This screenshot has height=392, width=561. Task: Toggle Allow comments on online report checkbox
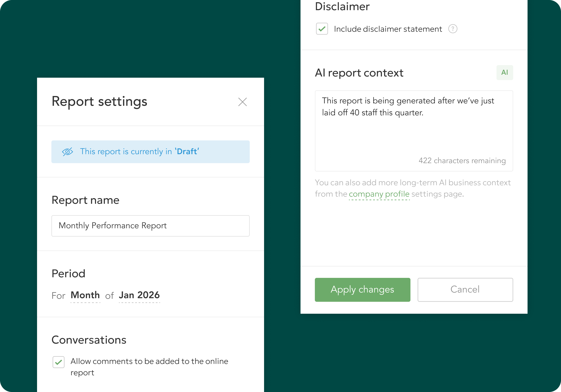tap(58, 362)
